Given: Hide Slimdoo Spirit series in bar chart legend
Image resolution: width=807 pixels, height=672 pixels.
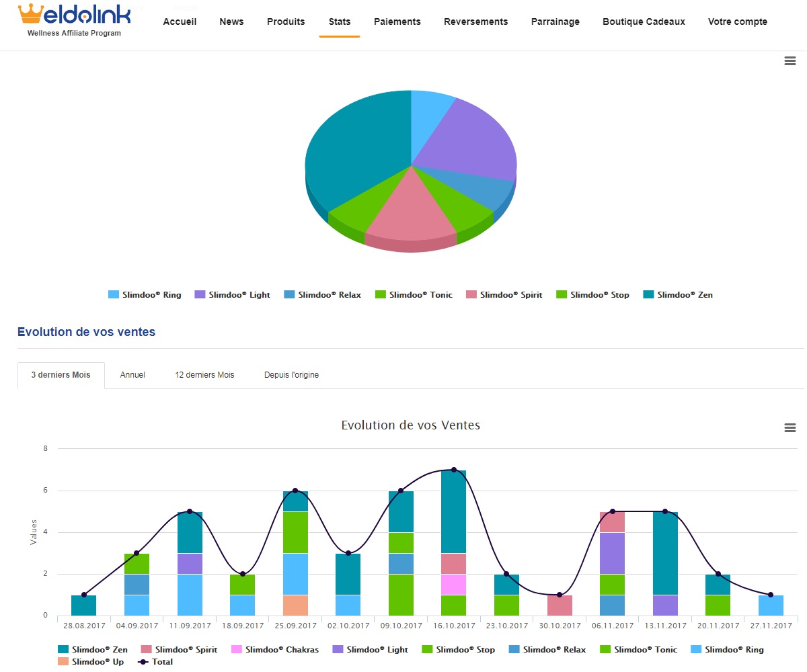Looking at the screenshot, I should coord(179,650).
